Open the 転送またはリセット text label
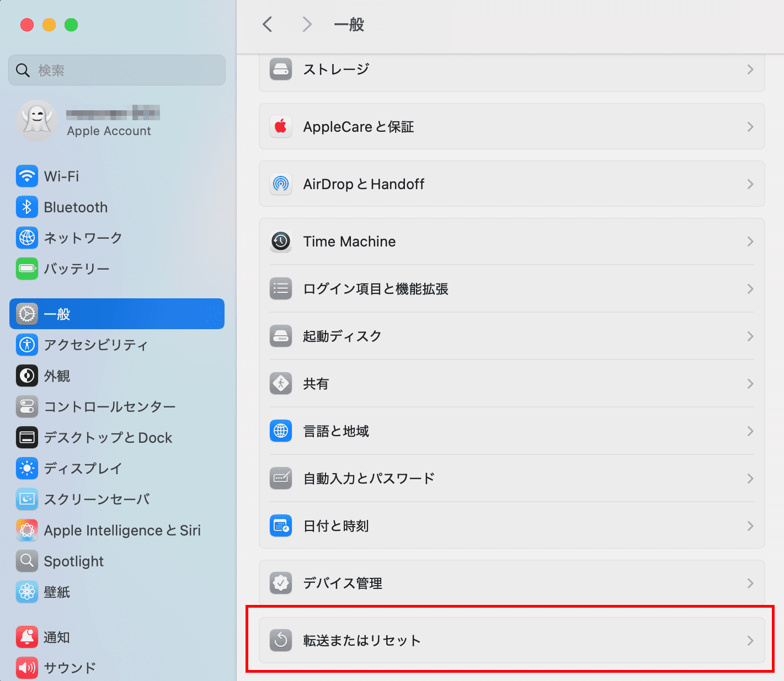The height and width of the screenshot is (681, 784). click(x=362, y=641)
